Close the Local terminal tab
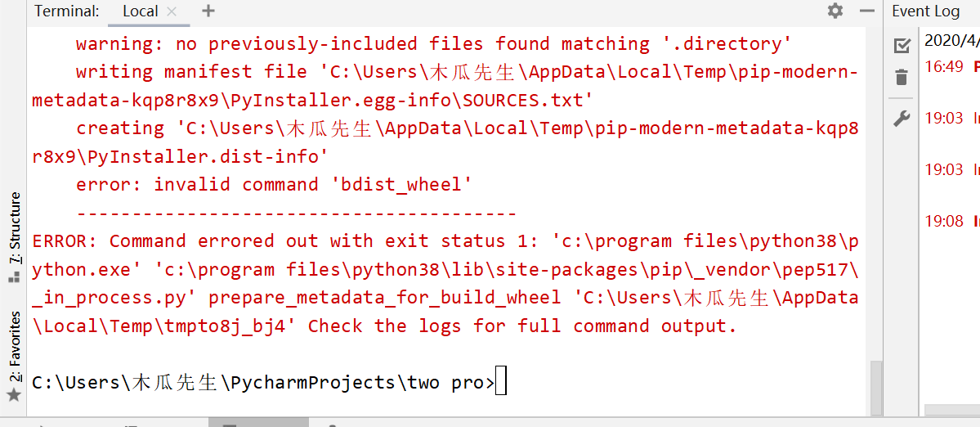 172,11
